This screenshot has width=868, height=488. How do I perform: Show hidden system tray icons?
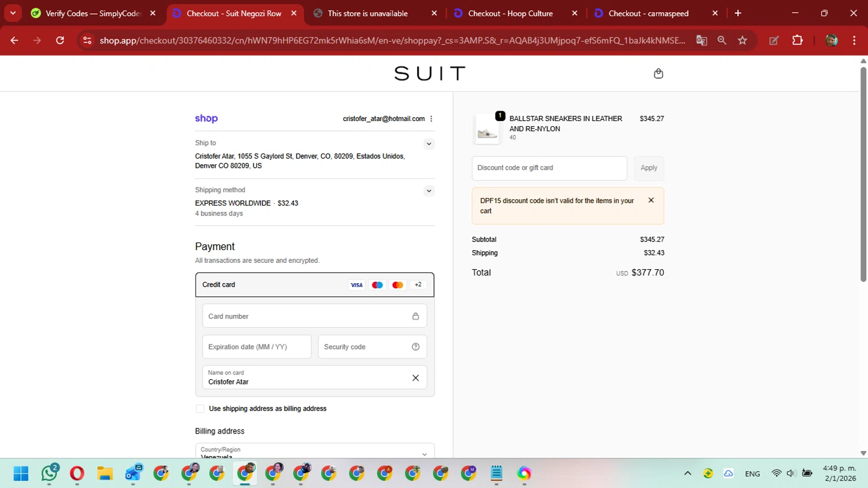687,474
